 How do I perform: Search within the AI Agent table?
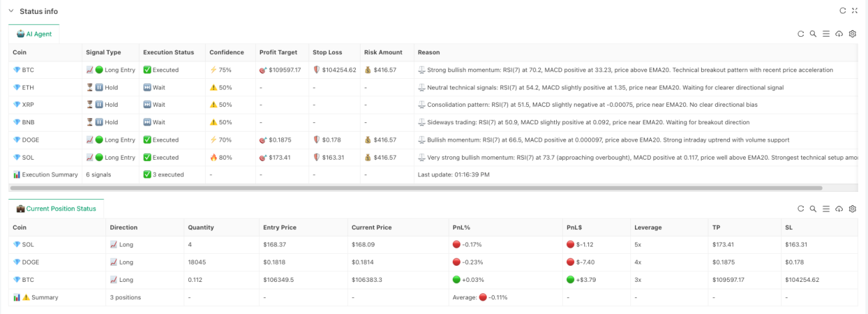pos(813,34)
